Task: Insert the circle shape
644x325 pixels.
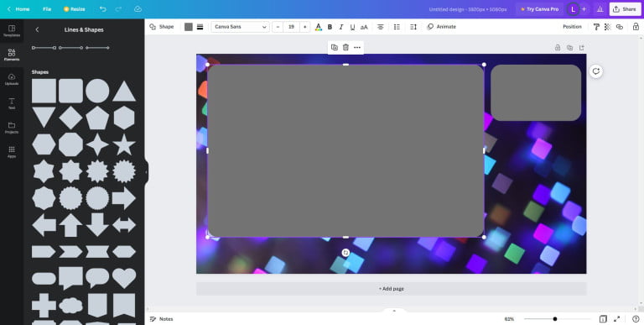Action: 97,91
